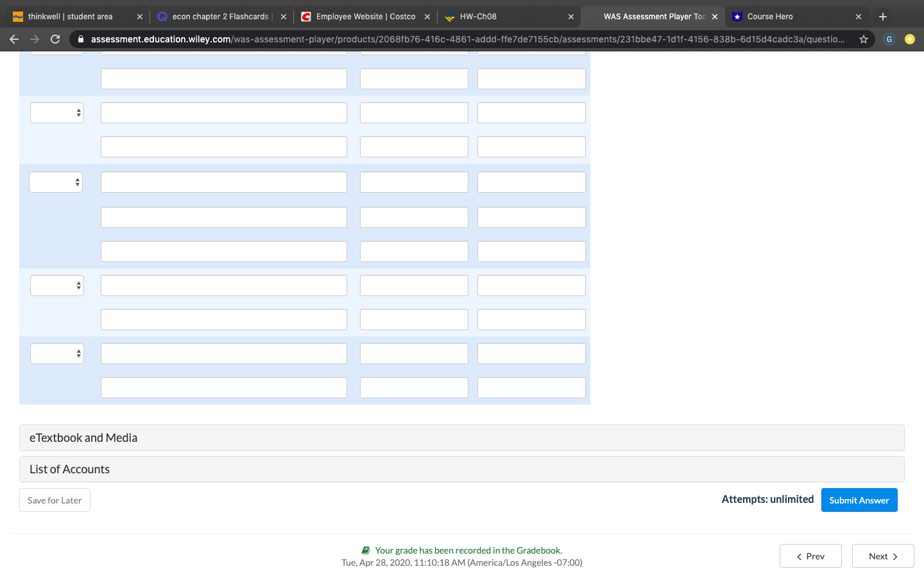
Task: Click the green gradebook icon beside grade message
Action: [366, 550]
